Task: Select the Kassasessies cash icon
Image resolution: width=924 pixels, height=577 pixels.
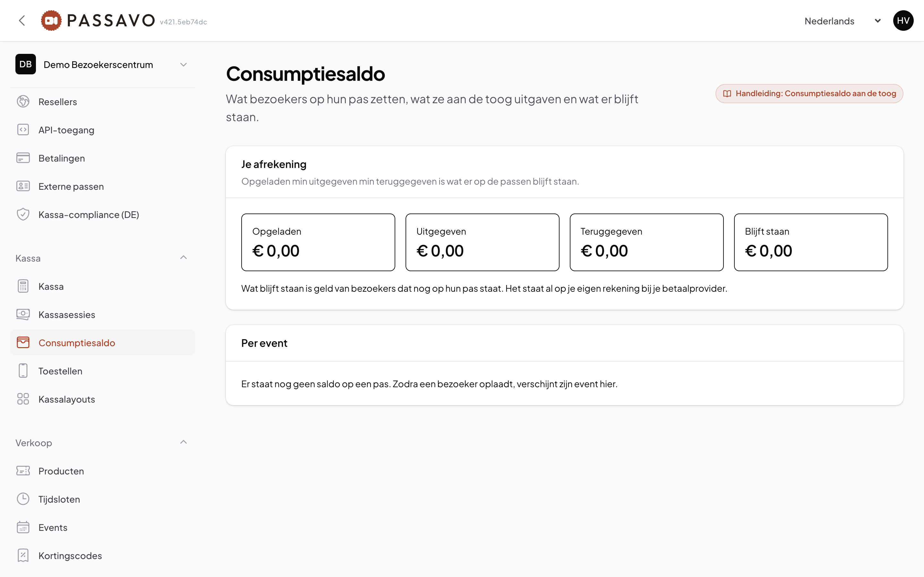Action: (x=23, y=314)
